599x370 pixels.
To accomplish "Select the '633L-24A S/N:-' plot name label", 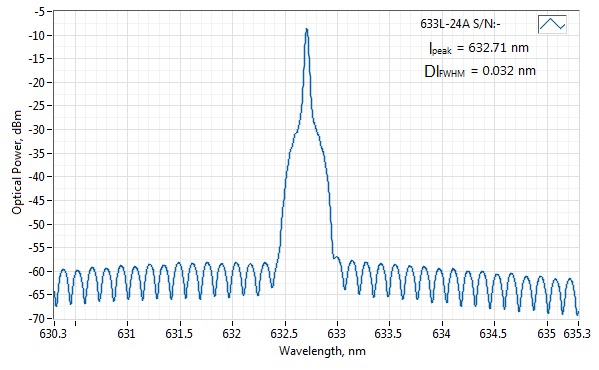I will pyautogui.click(x=460, y=24).
